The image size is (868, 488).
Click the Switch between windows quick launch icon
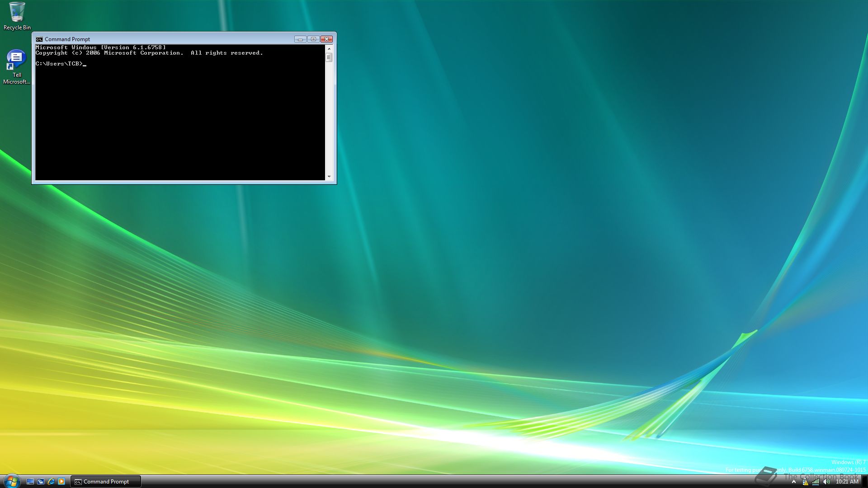[41, 482]
